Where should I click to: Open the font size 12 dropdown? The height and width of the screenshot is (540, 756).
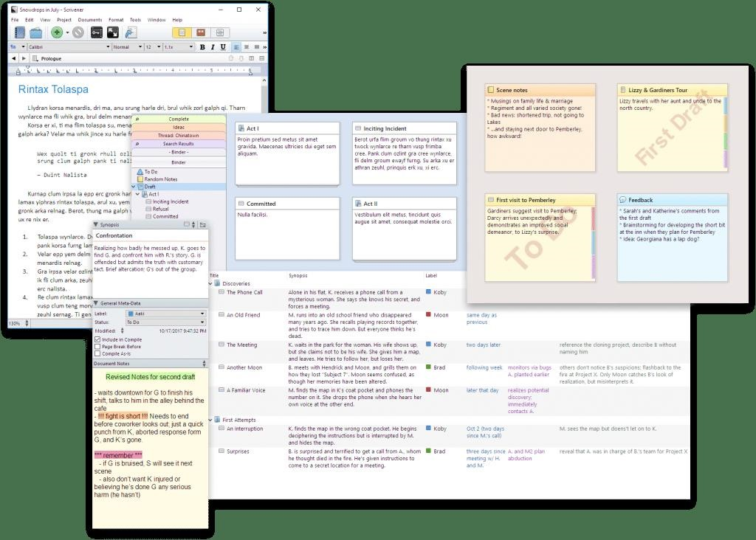pyautogui.click(x=154, y=47)
